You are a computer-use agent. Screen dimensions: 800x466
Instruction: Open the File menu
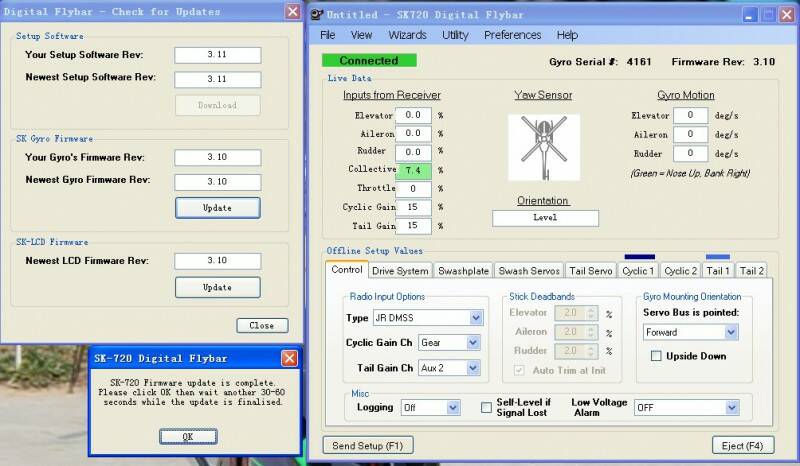tap(328, 35)
